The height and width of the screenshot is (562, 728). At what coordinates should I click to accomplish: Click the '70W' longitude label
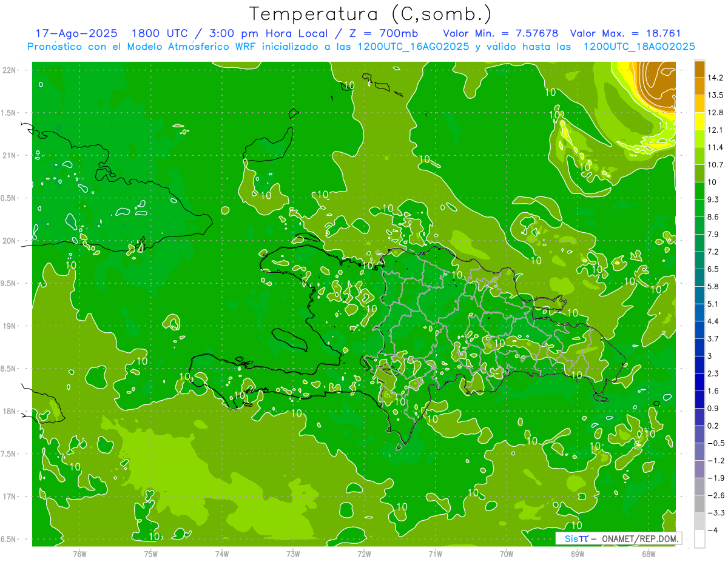[x=507, y=554]
